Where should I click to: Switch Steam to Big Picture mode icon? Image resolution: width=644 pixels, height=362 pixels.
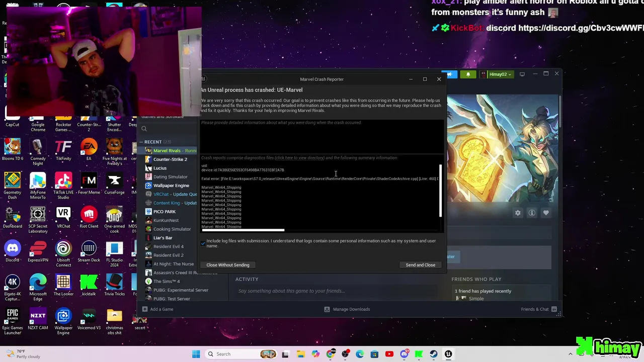(x=522, y=74)
